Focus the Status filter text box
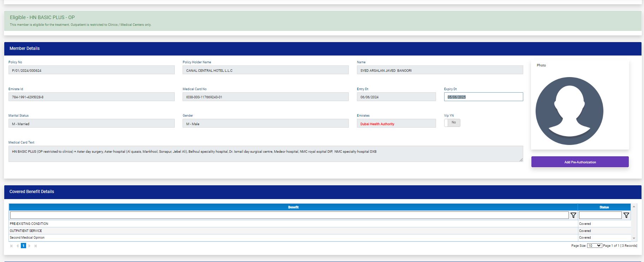The height and width of the screenshot is (262, 644). pyautogui.click(x=600, y=215)
